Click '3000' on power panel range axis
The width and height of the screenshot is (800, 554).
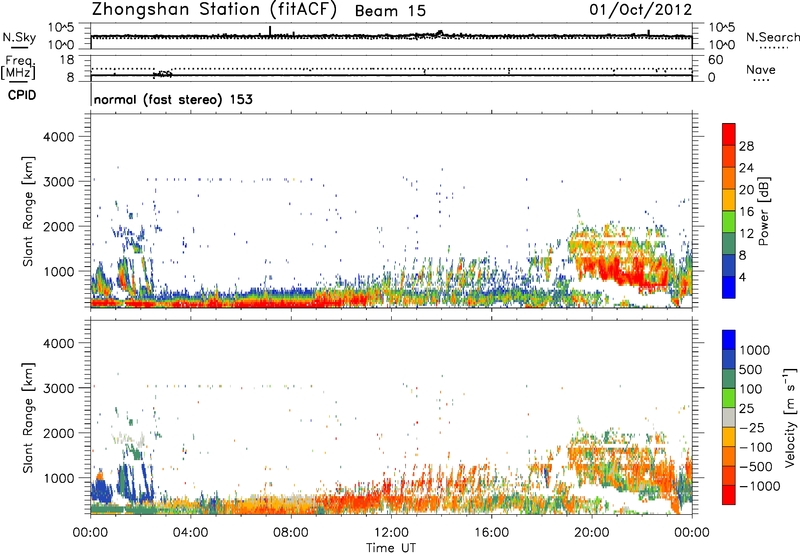pyautogui.click(x=59, y=182)
